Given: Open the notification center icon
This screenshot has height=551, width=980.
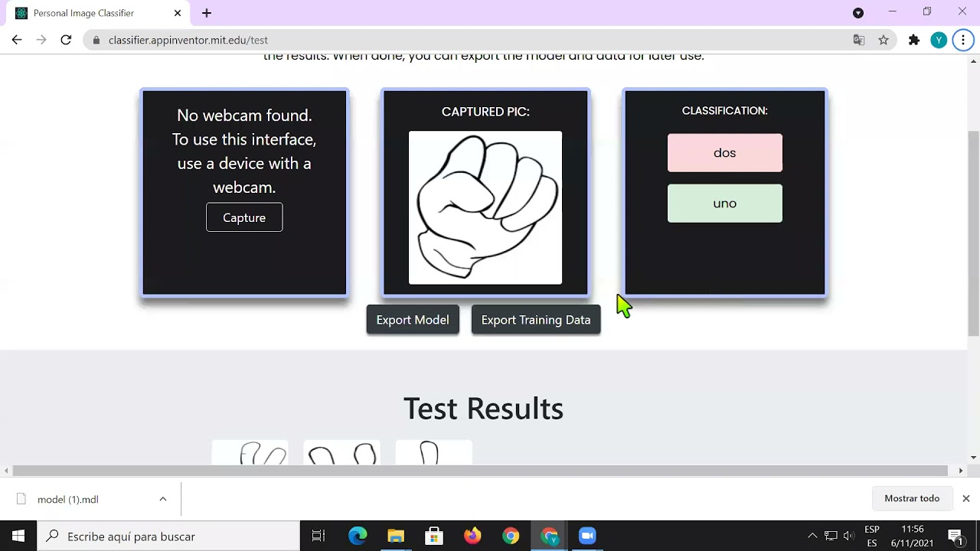Looking at the screenshot, I should click(955, 536).
